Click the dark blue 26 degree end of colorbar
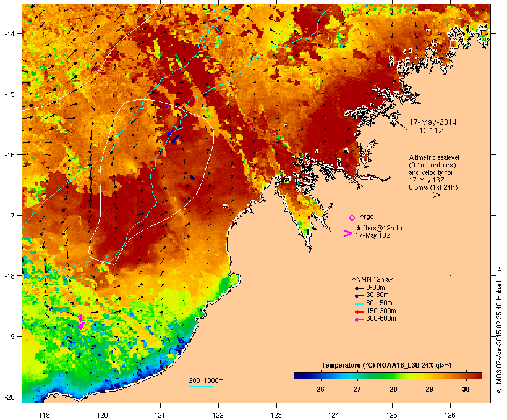This screenshot has width=507, height=420. (299, 376)
